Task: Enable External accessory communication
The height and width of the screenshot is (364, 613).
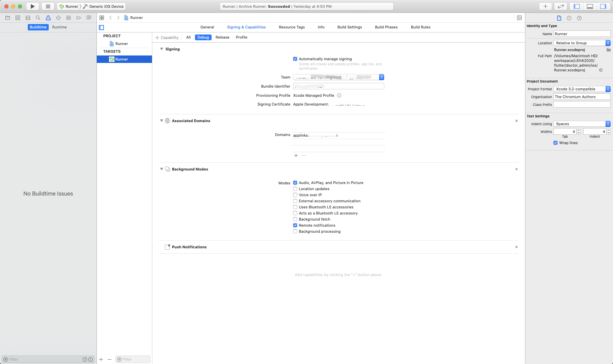Action: pyautogui.click(x=295, y=201)
